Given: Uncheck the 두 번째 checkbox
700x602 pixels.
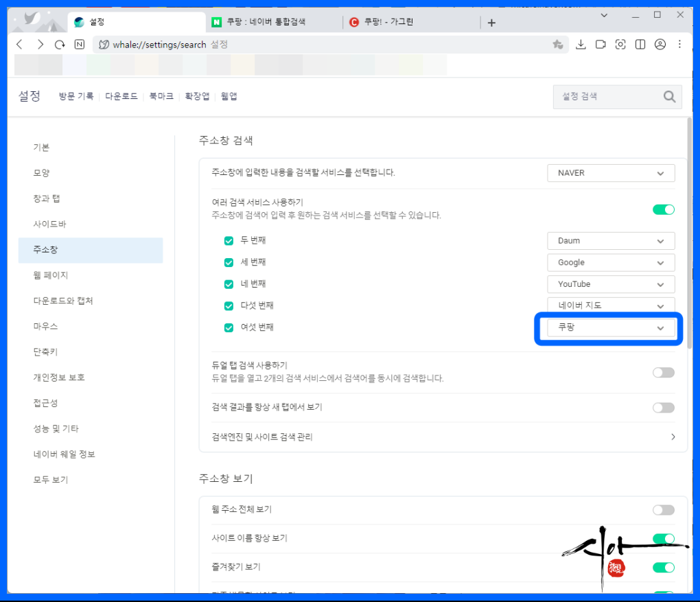Looking at the screenshot, I should click(229, 241).
